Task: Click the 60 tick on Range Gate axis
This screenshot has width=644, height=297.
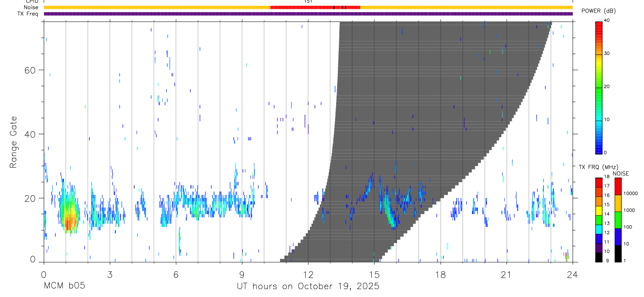Action: [29, 70]
